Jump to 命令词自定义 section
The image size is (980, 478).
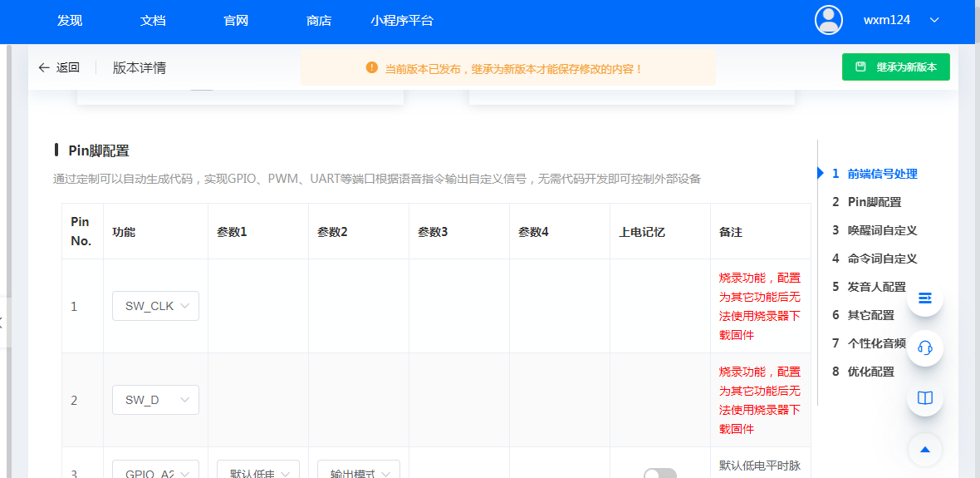pyautogui.click(x=882, y=259)
